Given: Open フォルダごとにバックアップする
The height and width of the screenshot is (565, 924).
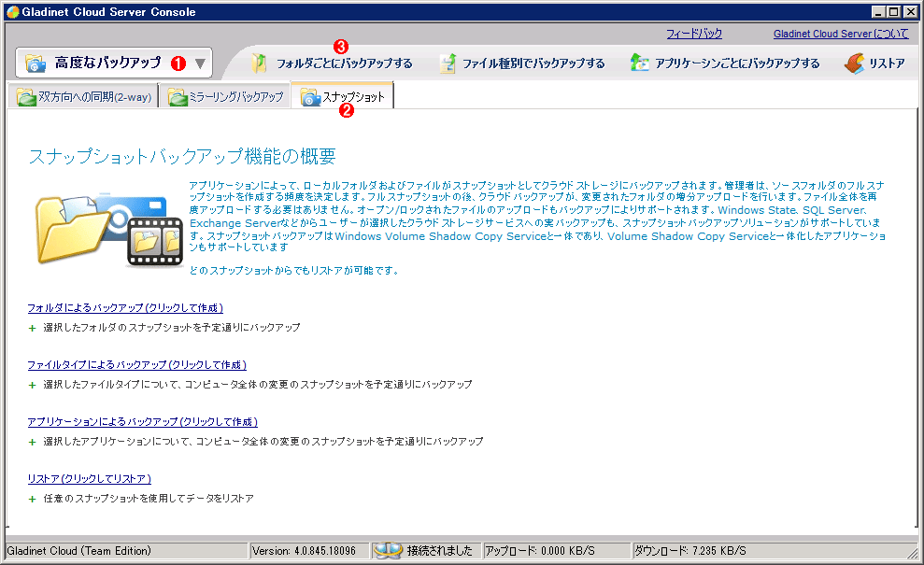Looking at the screenshot, I should 344,64.
